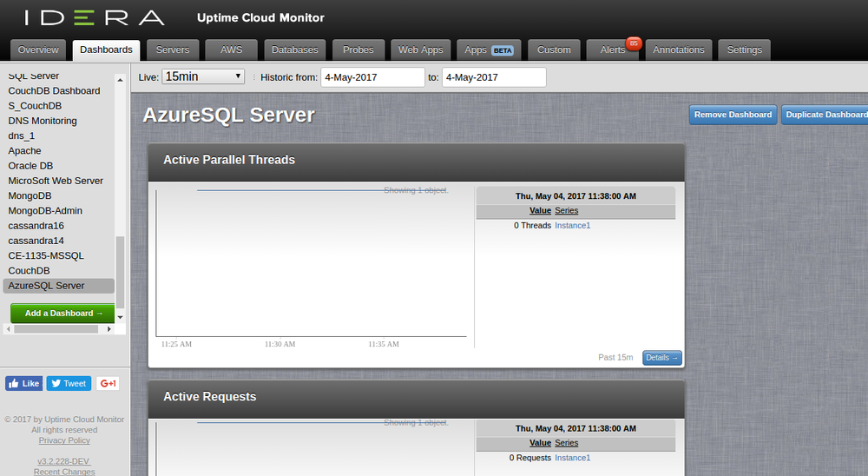Open the Settings tab

coord(745,50)
